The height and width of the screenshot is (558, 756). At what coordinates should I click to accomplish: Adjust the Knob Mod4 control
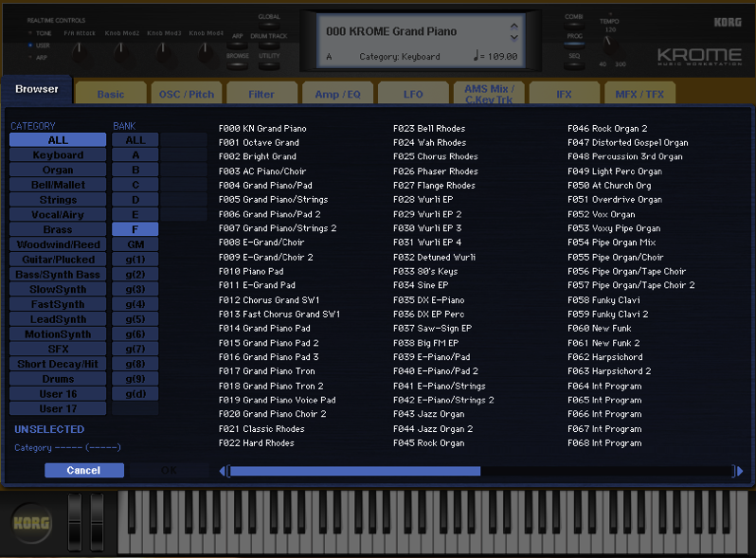206,51
